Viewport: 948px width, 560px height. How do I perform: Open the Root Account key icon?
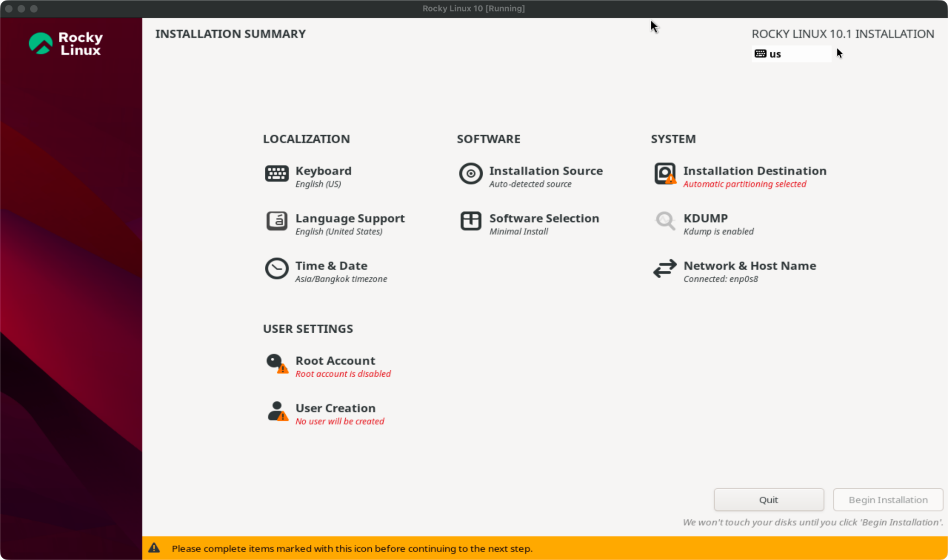click(277, 364)
